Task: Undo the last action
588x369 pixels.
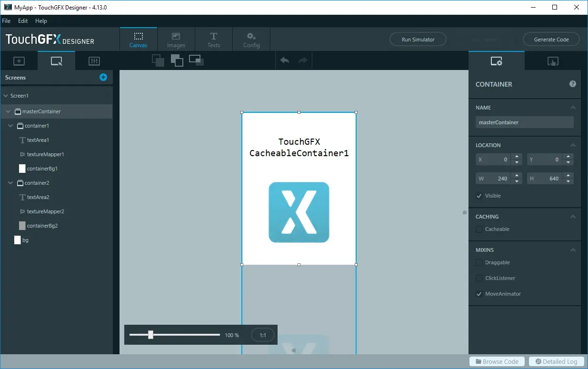Action: click(285, 60)
